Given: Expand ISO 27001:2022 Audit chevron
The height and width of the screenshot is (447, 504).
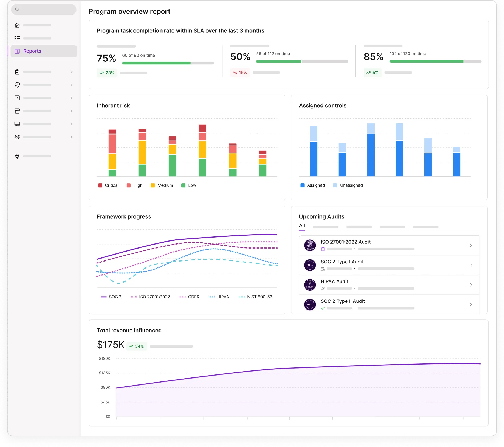Looking at the screenshot, I should point(471,245).
